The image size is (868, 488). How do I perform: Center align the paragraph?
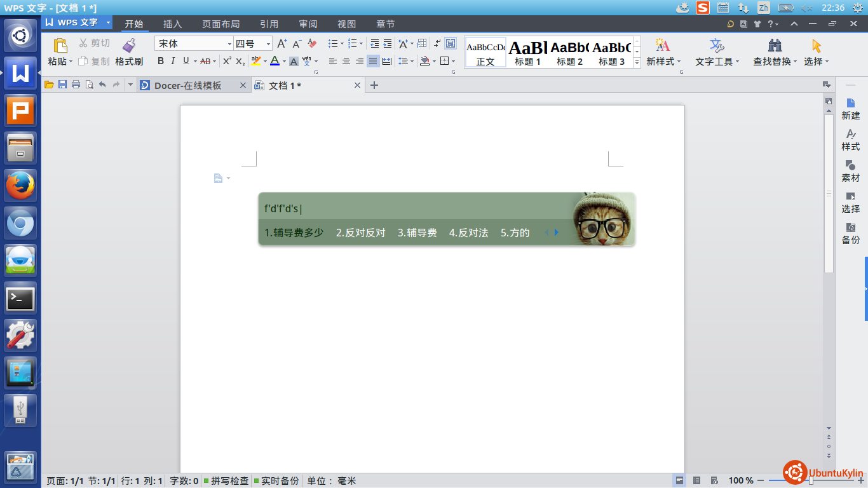[346, 61]
